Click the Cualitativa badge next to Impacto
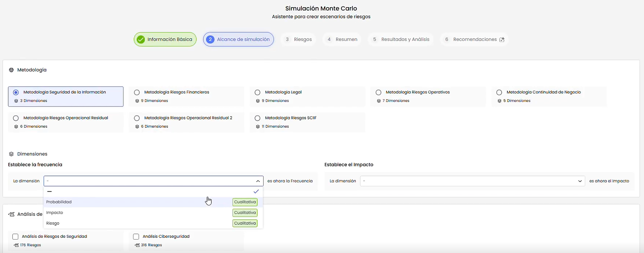 245,213
